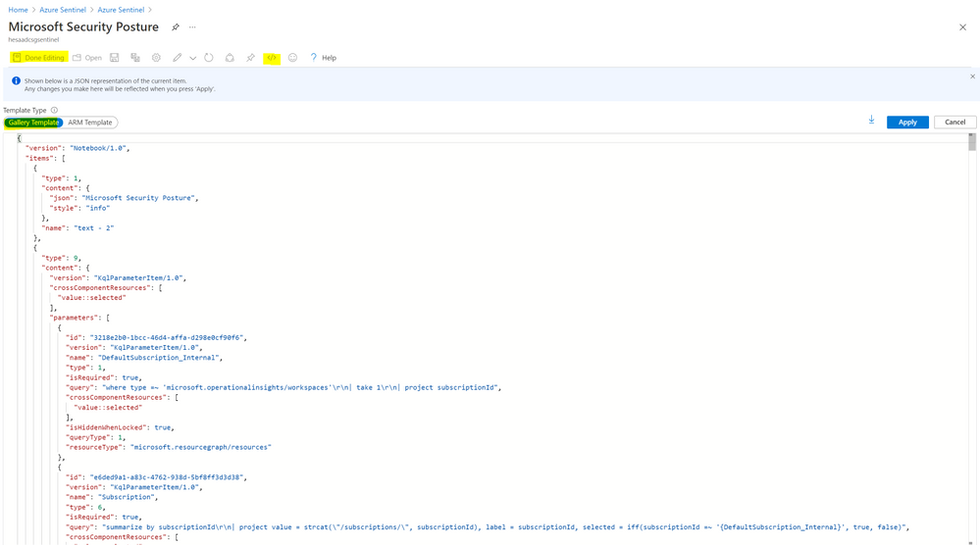Pin the page via the pin beside the title

(x=176, y=26)
